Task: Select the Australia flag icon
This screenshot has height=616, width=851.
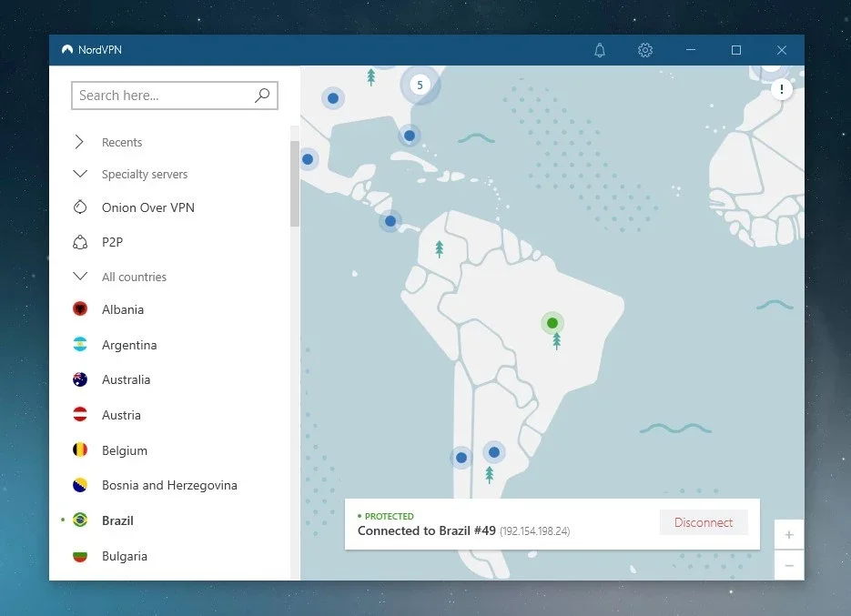Action: tap(80, 379)
